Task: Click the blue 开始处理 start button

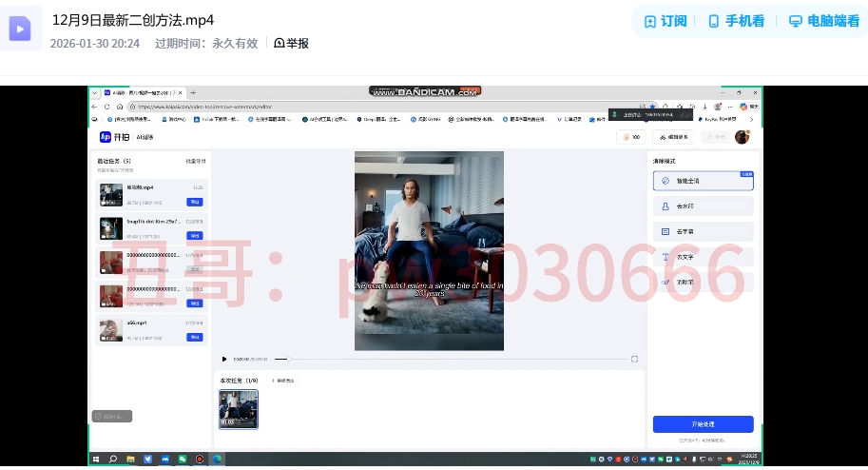Action: (x=703, y=424)
